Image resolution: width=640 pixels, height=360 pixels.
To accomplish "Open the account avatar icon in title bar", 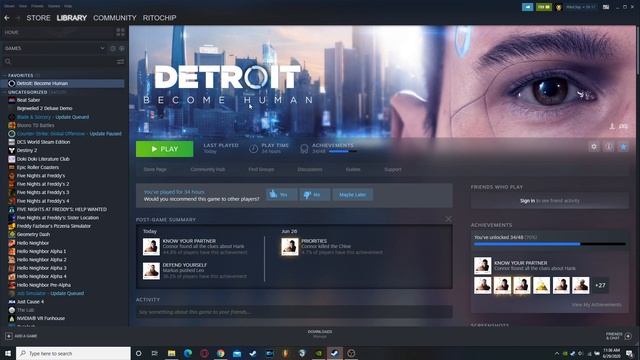I will click(558, 7).
